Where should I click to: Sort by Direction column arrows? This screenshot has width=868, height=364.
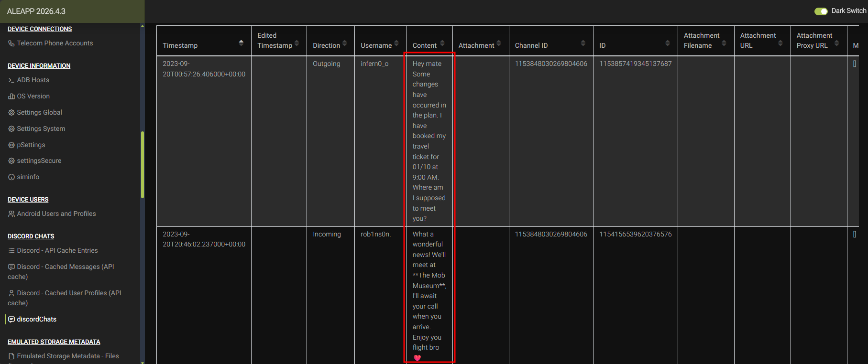tap(344, 43)
